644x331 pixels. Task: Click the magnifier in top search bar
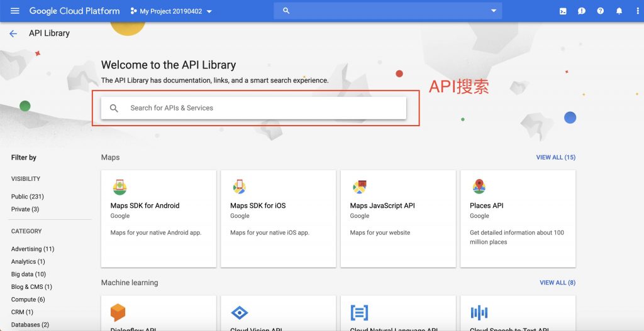(286, 11)
